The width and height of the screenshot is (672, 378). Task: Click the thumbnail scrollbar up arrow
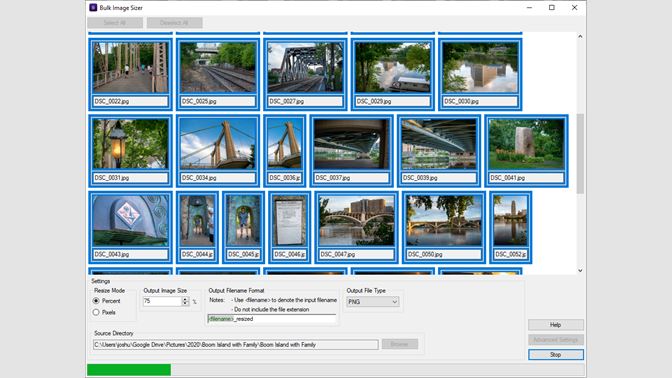[x=580, y=36]
